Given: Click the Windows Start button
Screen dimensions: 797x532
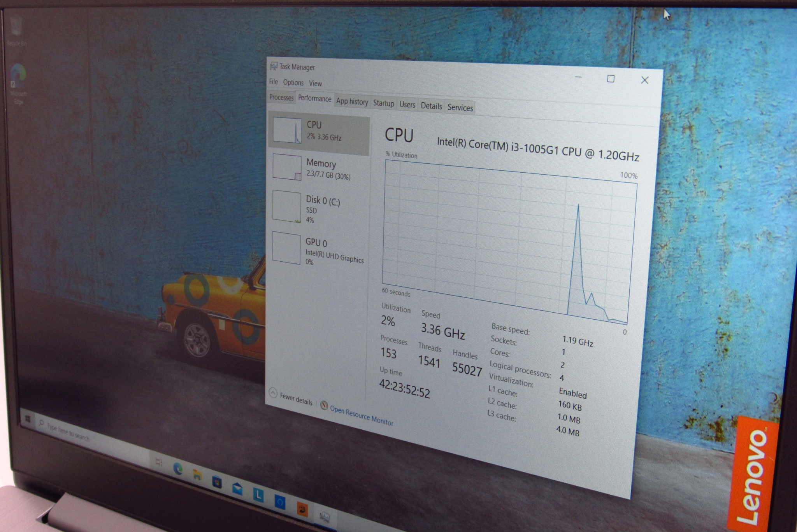Looking at the screenshot, I should coord(28,419).
